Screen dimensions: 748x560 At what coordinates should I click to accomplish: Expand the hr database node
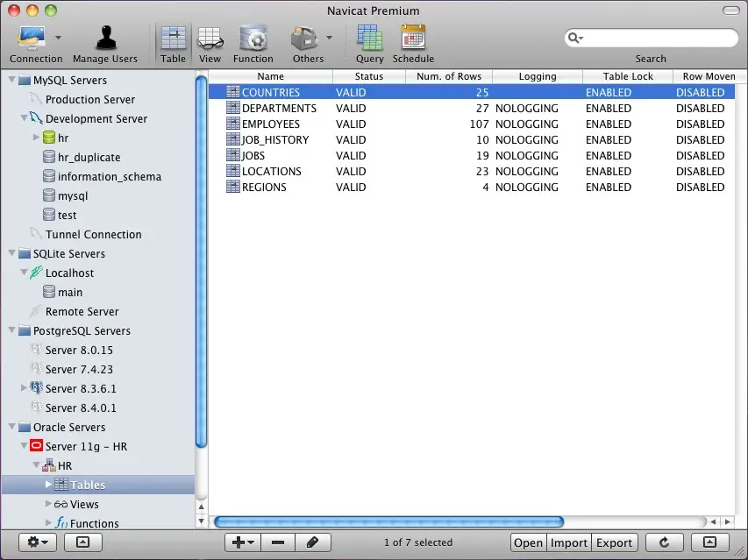[x=36, y=138]
